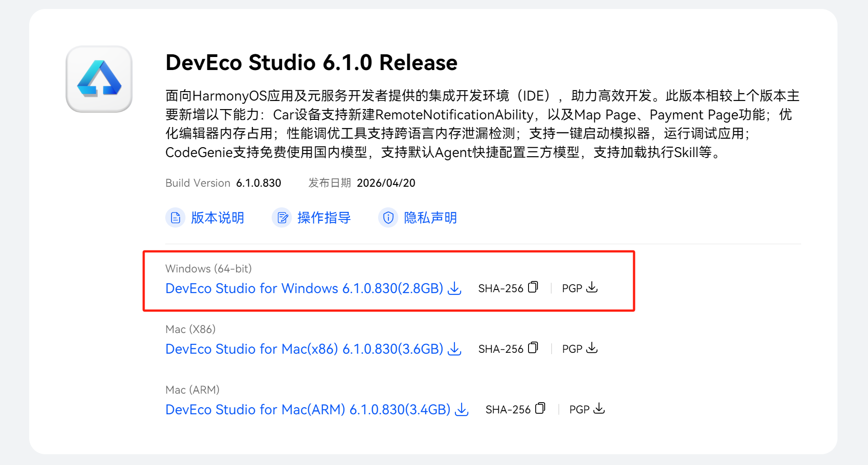This screenshot has height=465, width=868.
Task: Click the DevEco Studio app logo
Action: [99, 79]
